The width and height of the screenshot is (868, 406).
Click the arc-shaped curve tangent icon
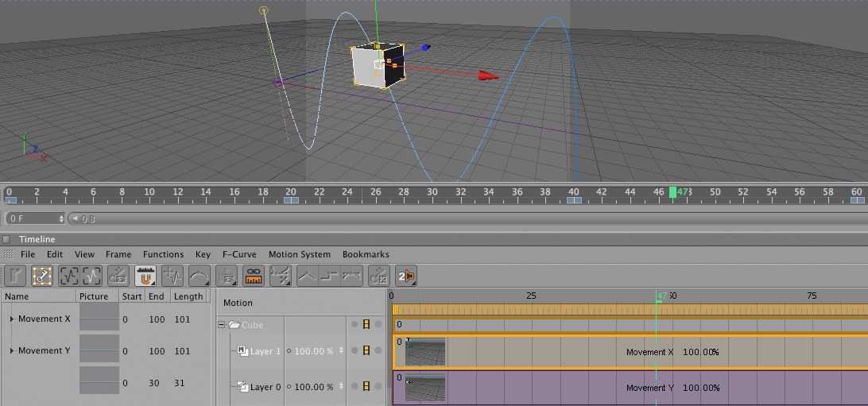pos(199,276)
